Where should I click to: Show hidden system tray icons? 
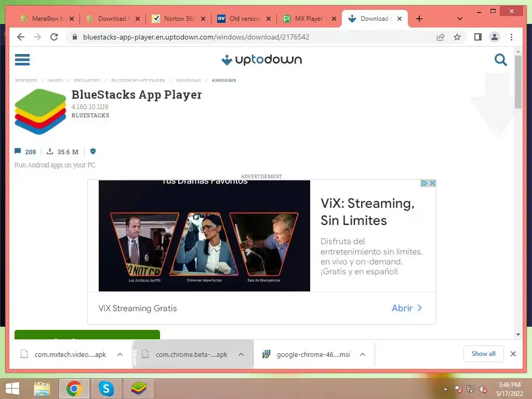click(x=445, y=389)
